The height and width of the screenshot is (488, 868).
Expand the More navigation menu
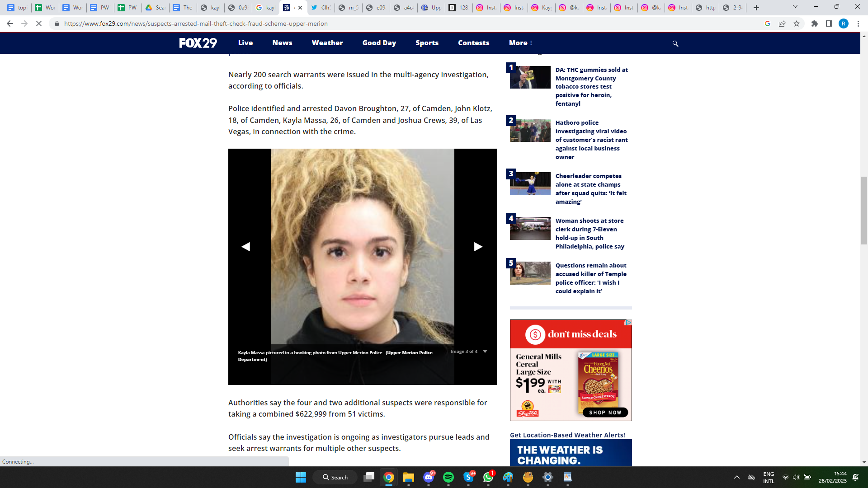[x=521, y=43]
